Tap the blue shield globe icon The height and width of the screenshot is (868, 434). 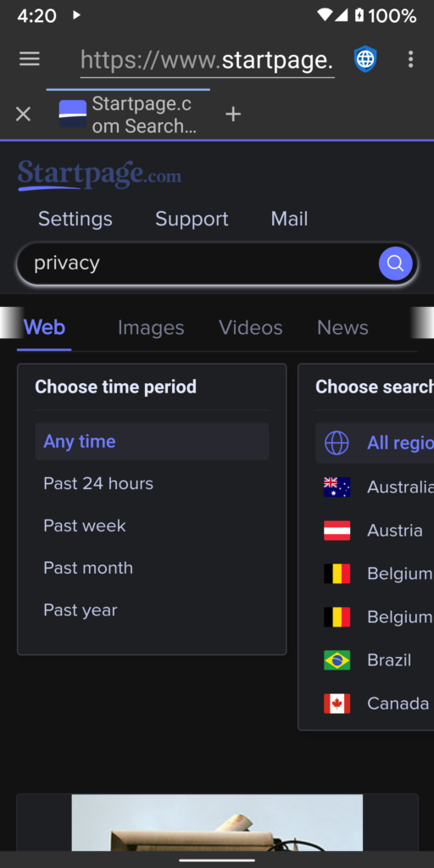point(365,59)
